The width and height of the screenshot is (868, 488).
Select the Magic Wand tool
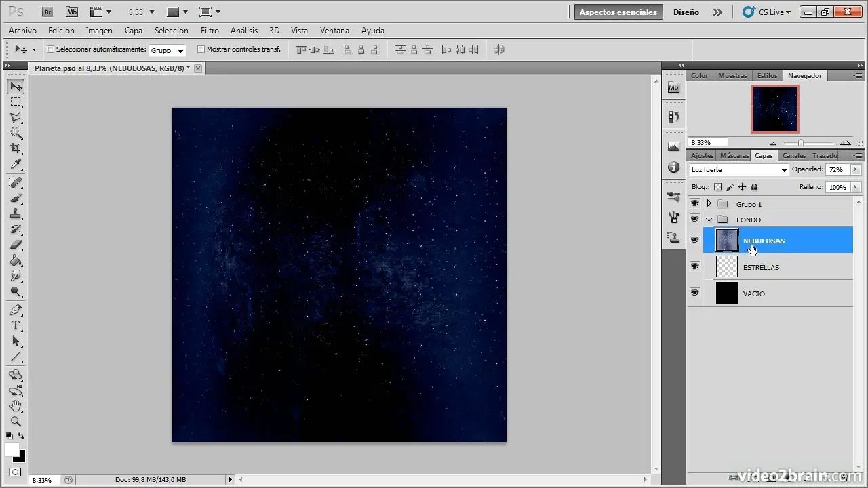[16, 133]
